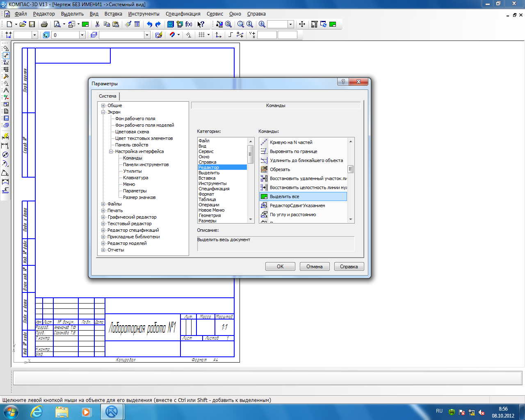Click the f(x) variables icon
This screenshot has height=420, width=525.
(x=189, y=24)
